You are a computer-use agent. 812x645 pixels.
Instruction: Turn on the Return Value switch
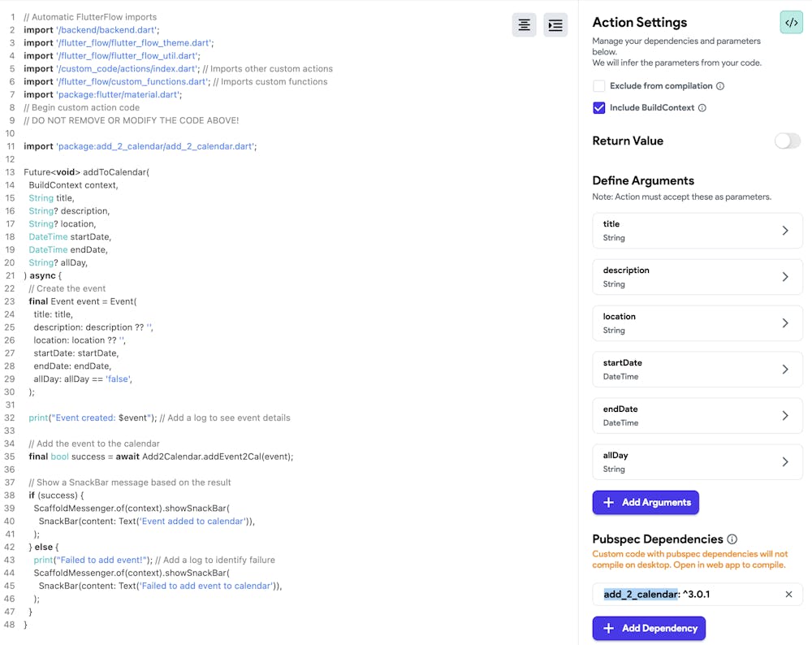(787, 141)
